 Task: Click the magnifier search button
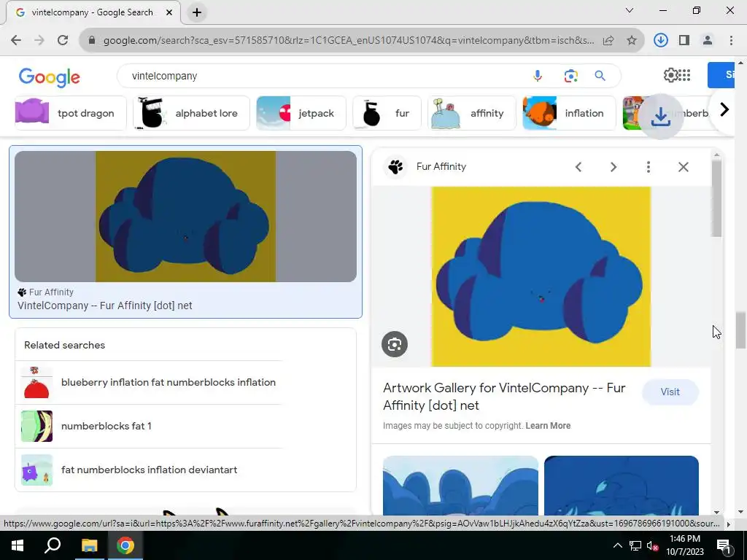(x=600, y=76)
